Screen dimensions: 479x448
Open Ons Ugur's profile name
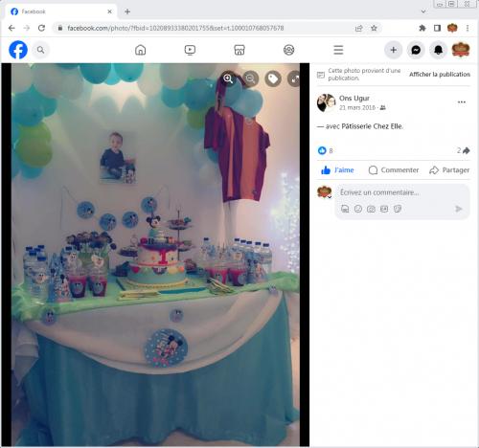click(x=354, y=98)
